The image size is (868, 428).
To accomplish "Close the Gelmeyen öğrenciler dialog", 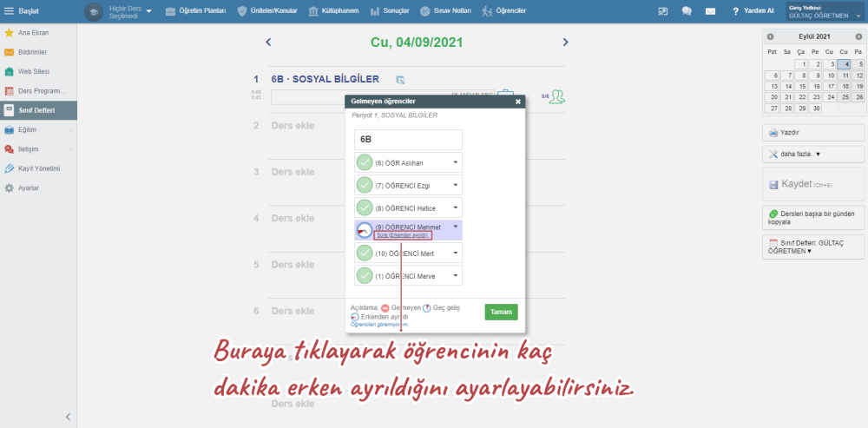I will click(x=518, y=102).
